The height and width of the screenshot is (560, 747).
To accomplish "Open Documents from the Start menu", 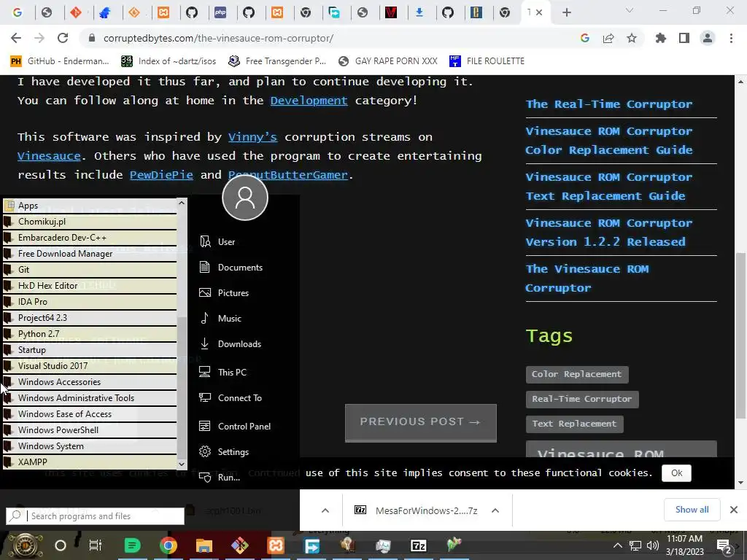I will pyautogui.click(x=231, y=268).
